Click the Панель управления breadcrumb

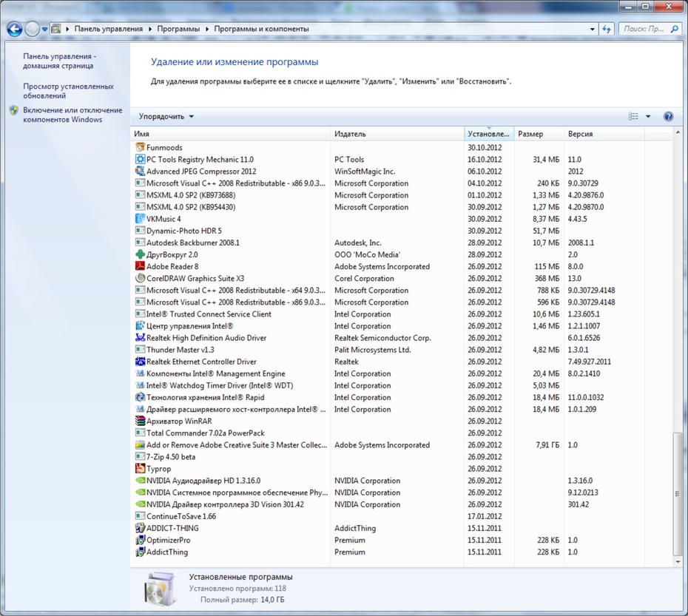coord(108,29)
